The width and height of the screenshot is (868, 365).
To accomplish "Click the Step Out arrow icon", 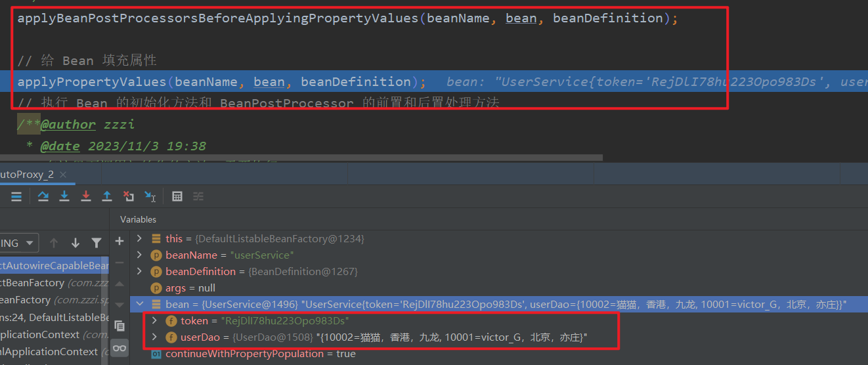I will coord(107,196).
